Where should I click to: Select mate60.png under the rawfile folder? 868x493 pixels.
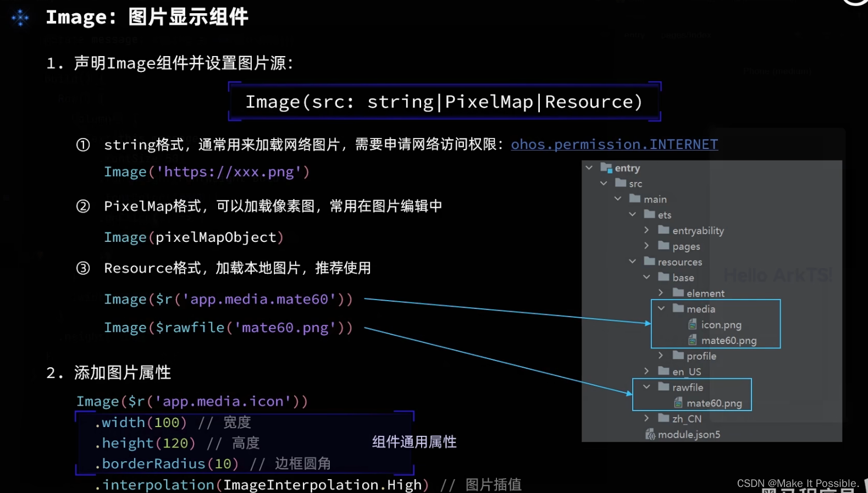pyautogui.click(x=714, y=403)
